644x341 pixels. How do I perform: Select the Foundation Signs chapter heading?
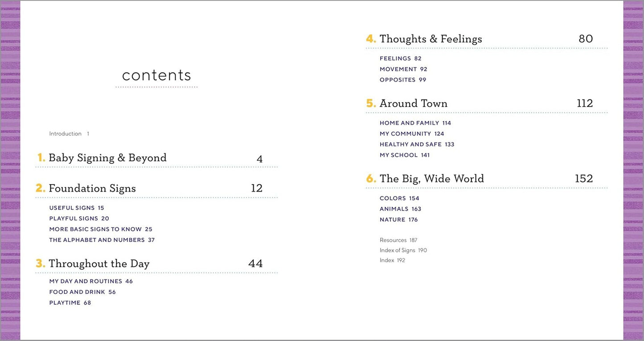[92, 189]
